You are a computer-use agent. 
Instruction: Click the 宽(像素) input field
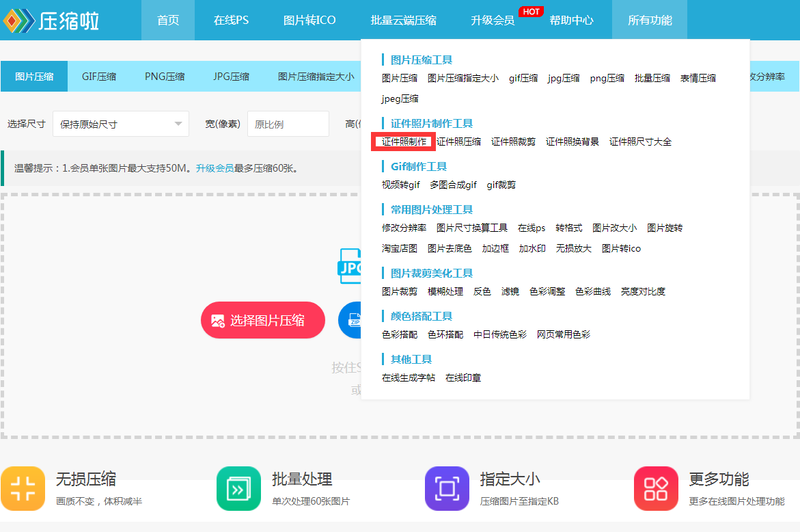288,124
